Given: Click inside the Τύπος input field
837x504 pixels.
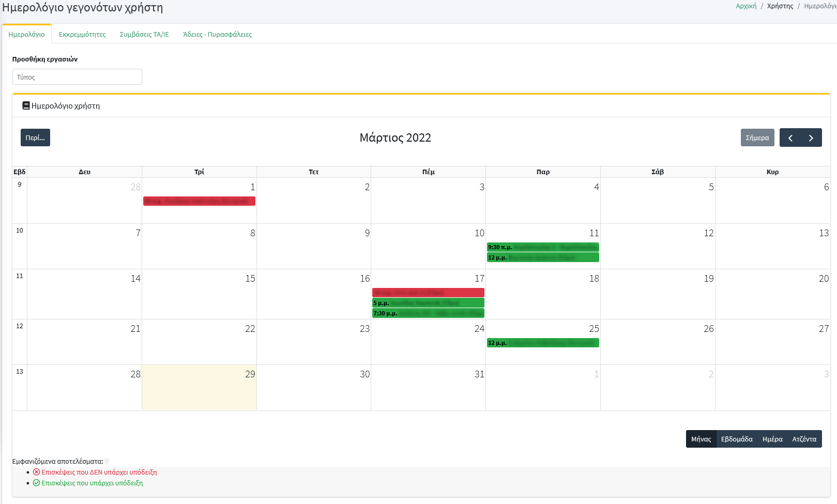Looking at the screenshot, I should (x=77, y=77).
